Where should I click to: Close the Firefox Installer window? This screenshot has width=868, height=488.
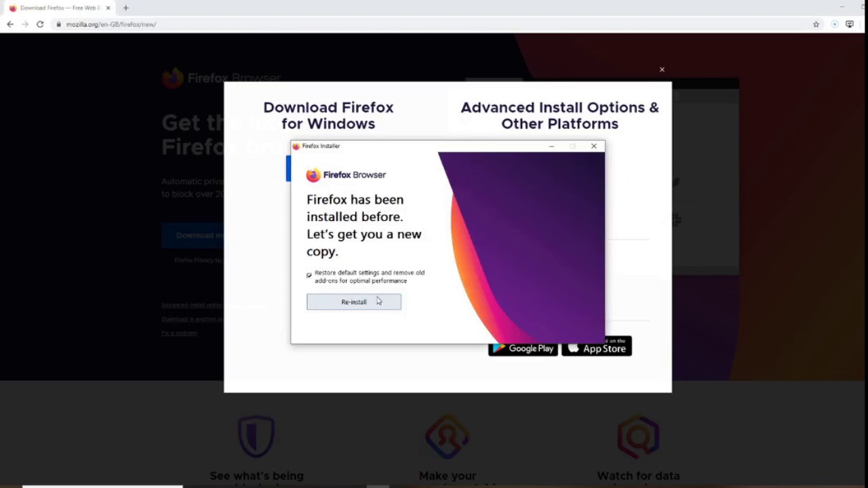(x=594, y=146)
